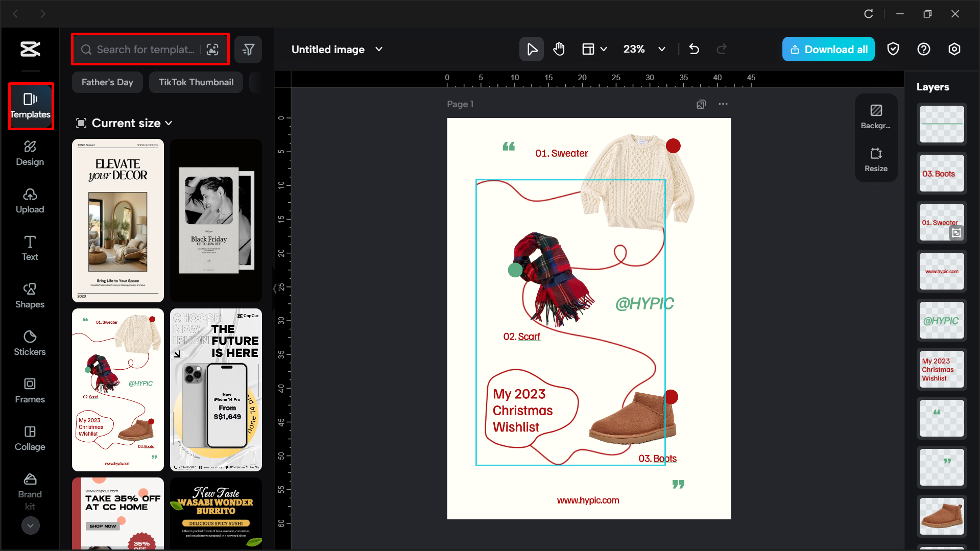Screen dimensions: 980x551
Task: Select the Father's Day category tag
Action: tap(107, 82)
